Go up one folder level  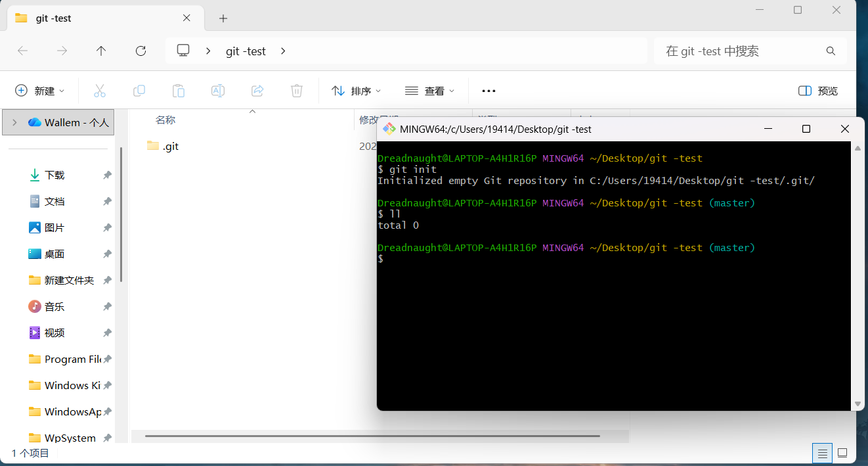(x=101, y=51)
